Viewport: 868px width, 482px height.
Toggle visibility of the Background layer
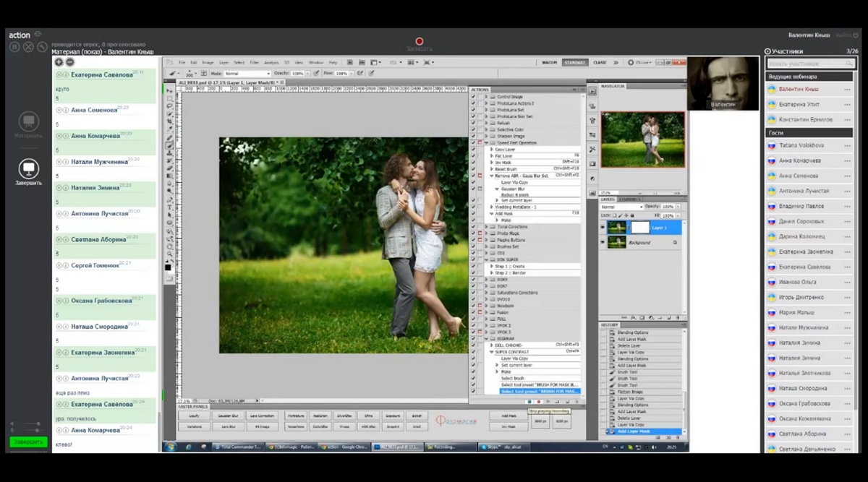click(603, 242)
